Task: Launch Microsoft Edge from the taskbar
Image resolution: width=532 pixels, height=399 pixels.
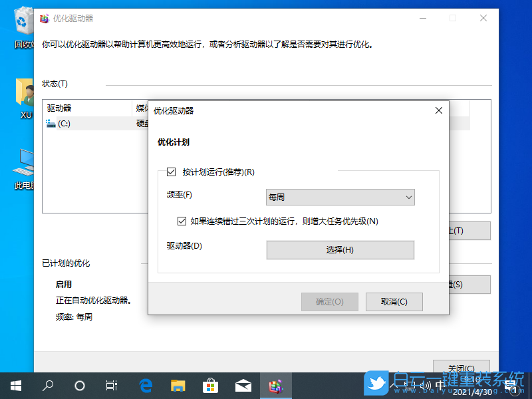Action: (x=146, y=385)
